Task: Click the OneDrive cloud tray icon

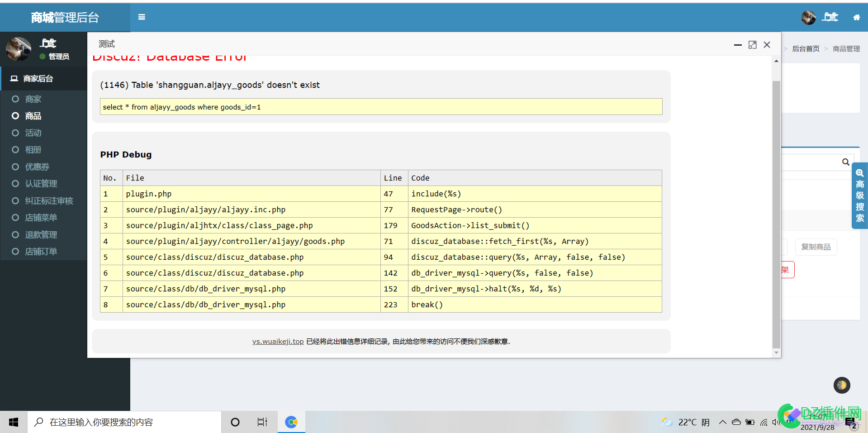Action: point(736,422)
